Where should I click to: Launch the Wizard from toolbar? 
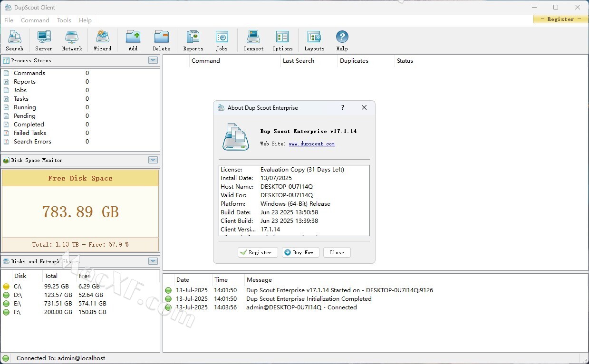coord(102,40)
